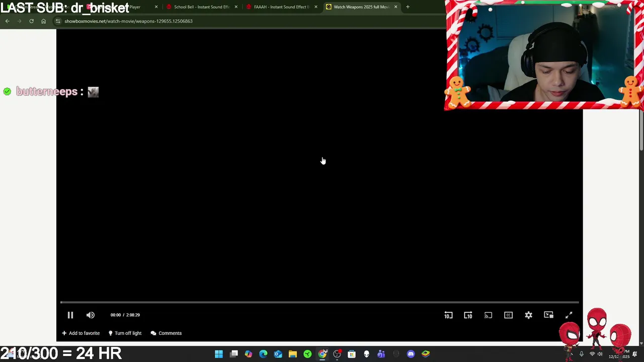Viewport: 644px width, 362px height.
Task: Close the Watch Weapons 2025 tab
Action: 395,7
